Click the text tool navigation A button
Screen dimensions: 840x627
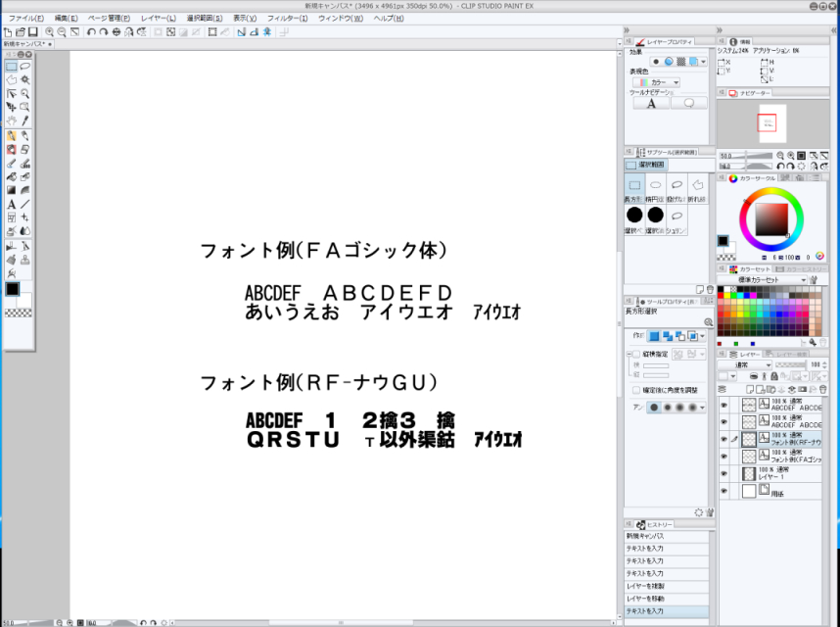pos(651,103)
